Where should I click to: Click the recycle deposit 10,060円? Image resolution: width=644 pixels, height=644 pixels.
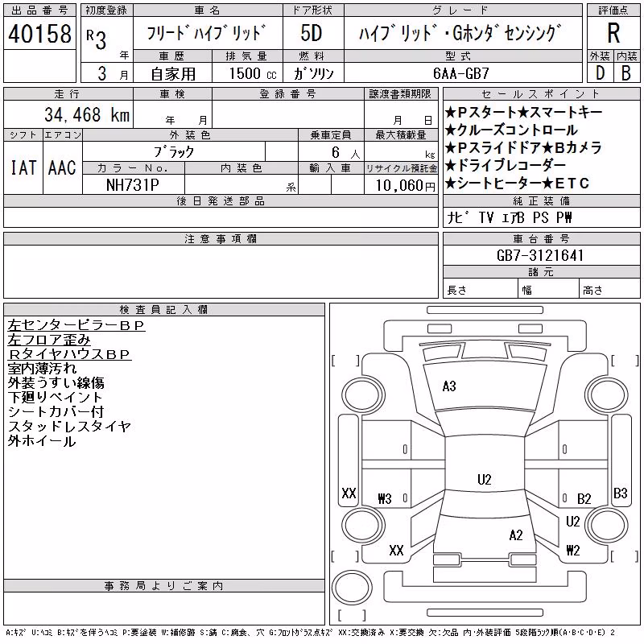[405, 186]
